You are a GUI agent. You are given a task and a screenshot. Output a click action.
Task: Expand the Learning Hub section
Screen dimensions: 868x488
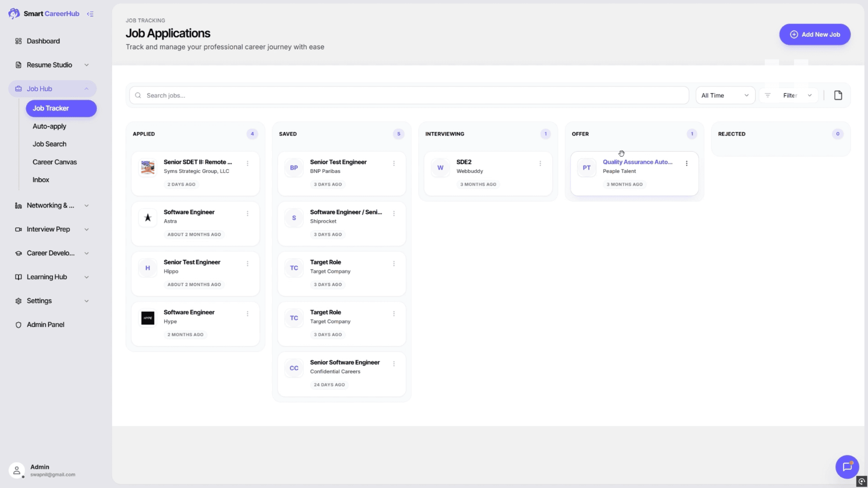point(52,277)
